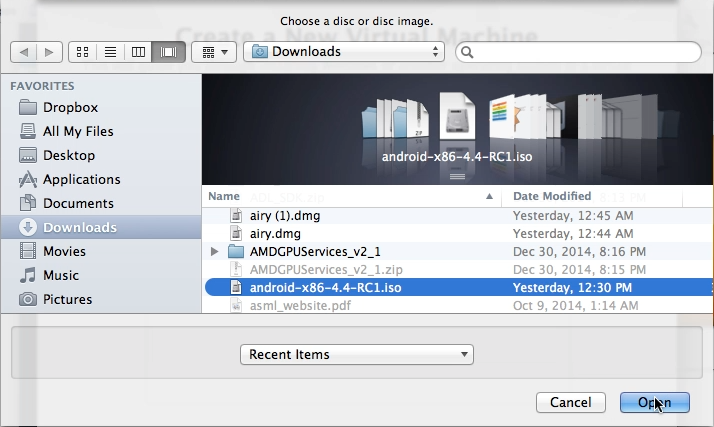
Task: Click the sort direction arrow in Name header
Action: coord(489,196)
